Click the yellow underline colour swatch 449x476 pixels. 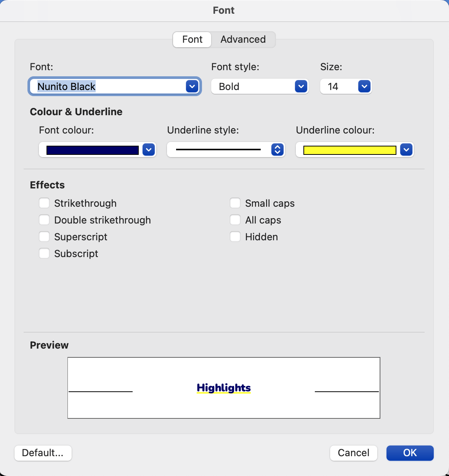coord(350,150)
